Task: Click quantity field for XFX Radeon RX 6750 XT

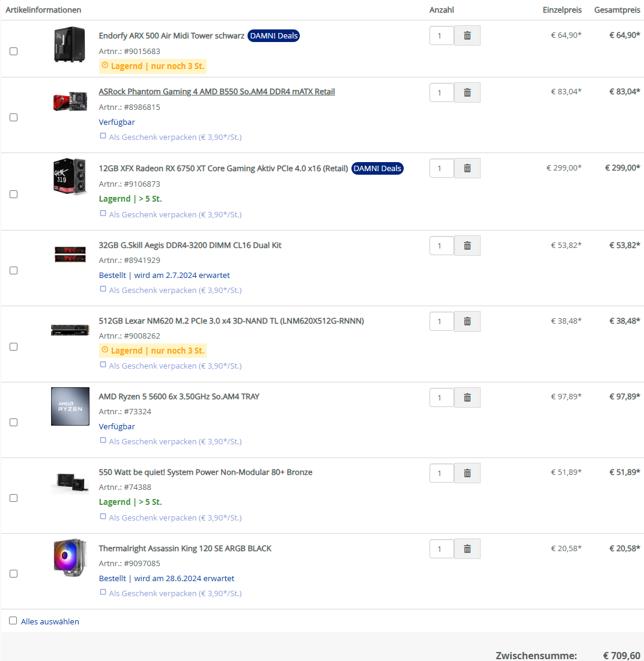Action: pyautogui.click(x=442, y=168)
